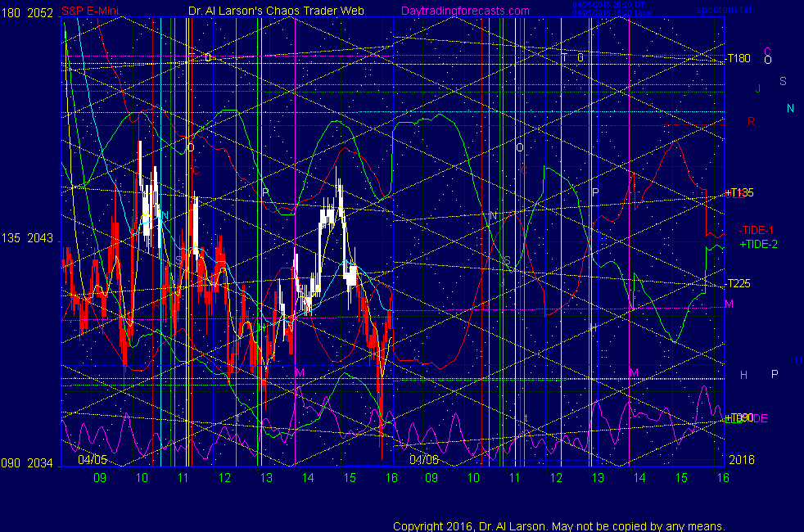Click the blue 'U' planet label in right margin

click(798, 361)
